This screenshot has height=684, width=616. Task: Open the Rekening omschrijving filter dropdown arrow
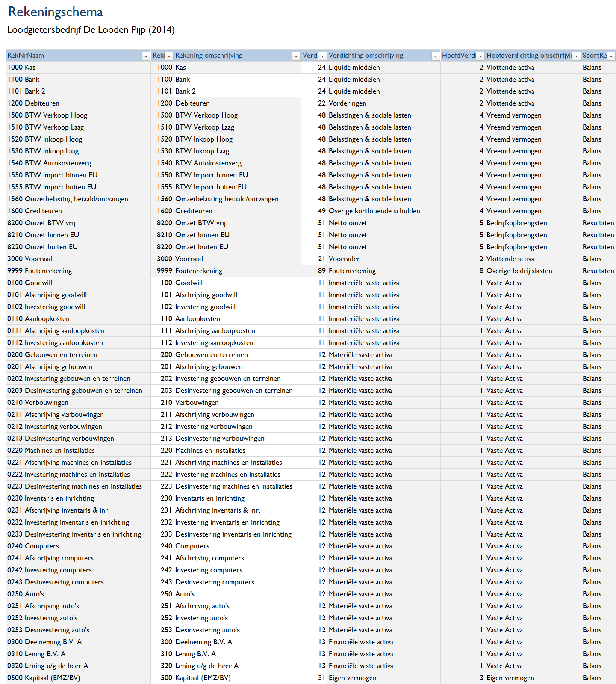(x=295, y=56)
